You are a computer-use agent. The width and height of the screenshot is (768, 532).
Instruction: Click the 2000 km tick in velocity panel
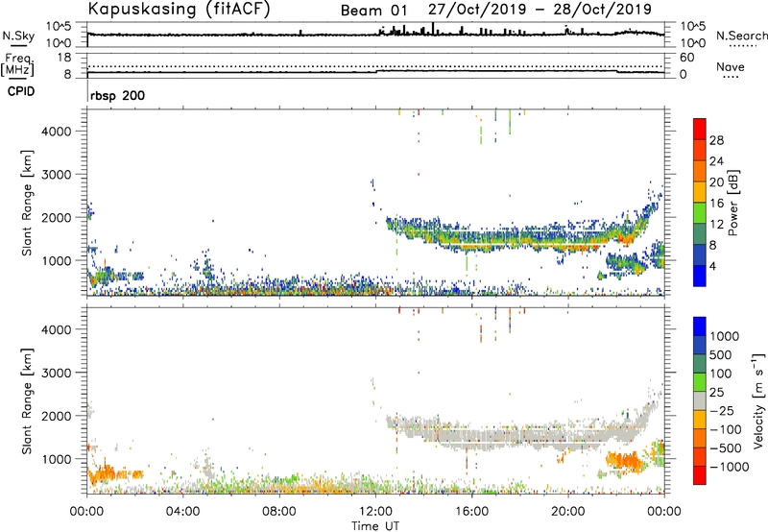(56, 416)
